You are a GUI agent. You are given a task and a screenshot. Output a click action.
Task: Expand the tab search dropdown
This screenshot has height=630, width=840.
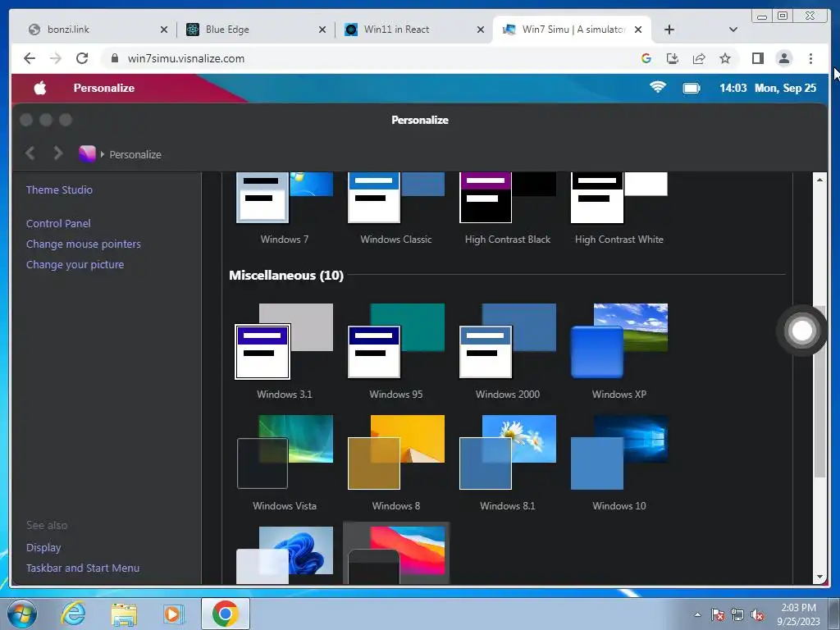coord(733,30)
